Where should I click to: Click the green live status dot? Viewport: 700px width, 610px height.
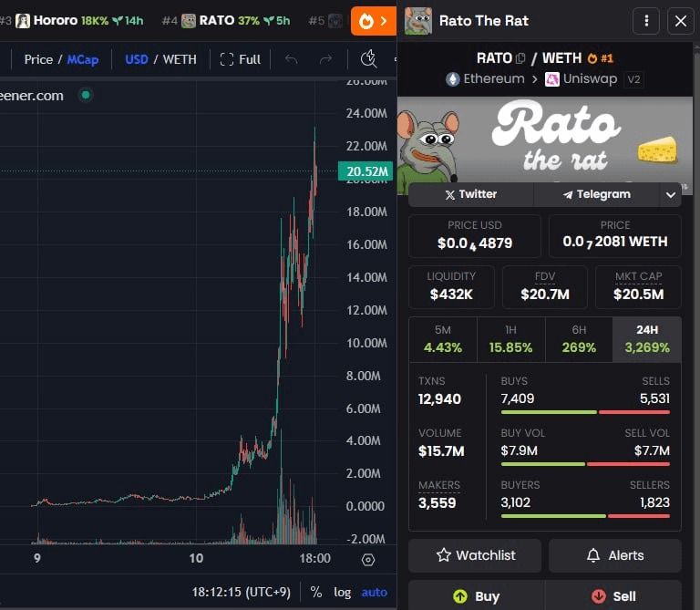[x=86, y=95]
